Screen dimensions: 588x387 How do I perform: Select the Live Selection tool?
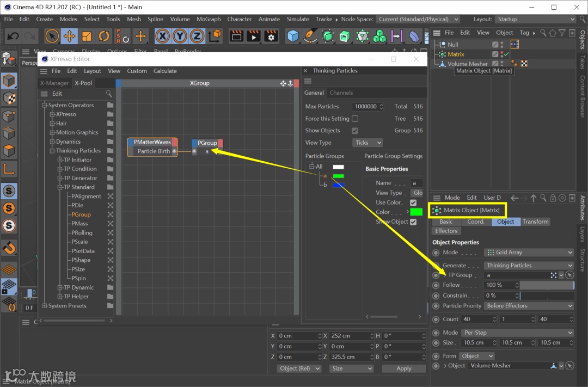[52, 36]
